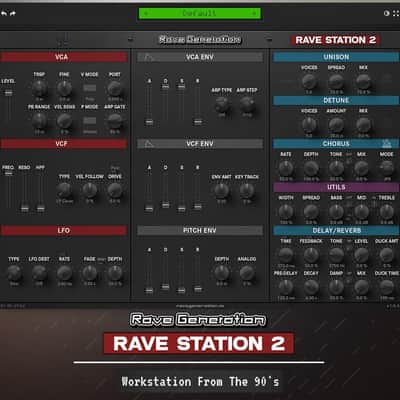The image size is (400, 400).
Task: Click the UNISON VOICES knob
Action: (309, 81)
